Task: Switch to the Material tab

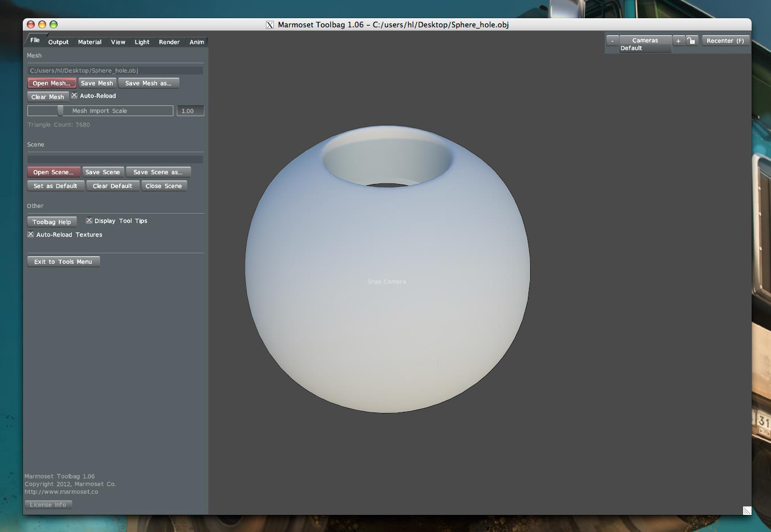Action: click(x=89, y=42)
